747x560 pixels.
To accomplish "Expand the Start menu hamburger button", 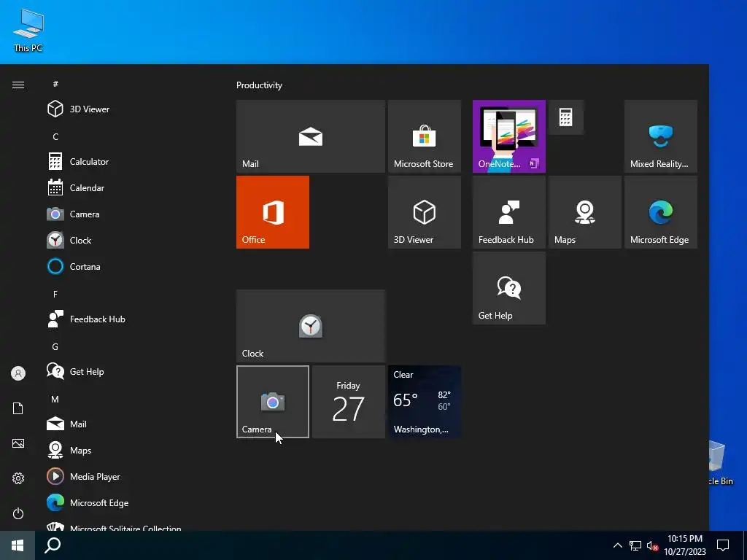I will tap(18, 85).
